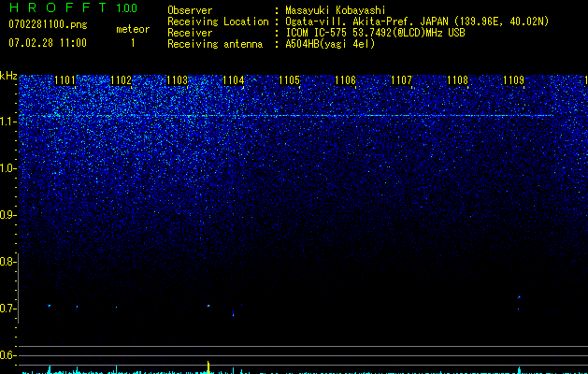
Task: Select the filename 0702281100.png
Action: tap(48, 24)
